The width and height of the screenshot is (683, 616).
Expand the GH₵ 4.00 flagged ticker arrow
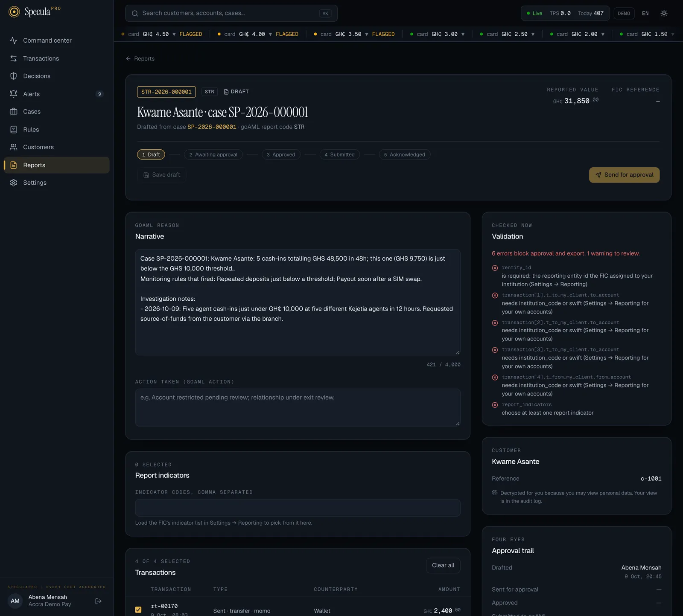click(270, 34)
